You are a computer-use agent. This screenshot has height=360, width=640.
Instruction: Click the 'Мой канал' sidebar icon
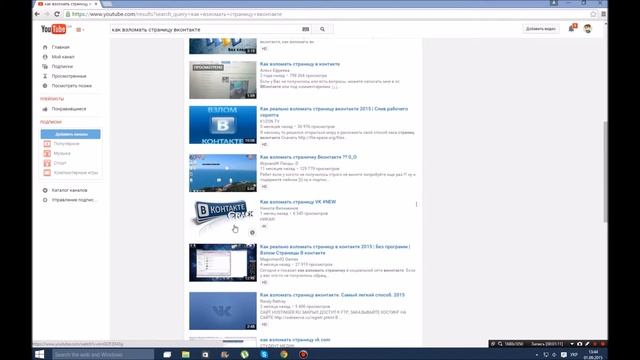tap(45, 57)
